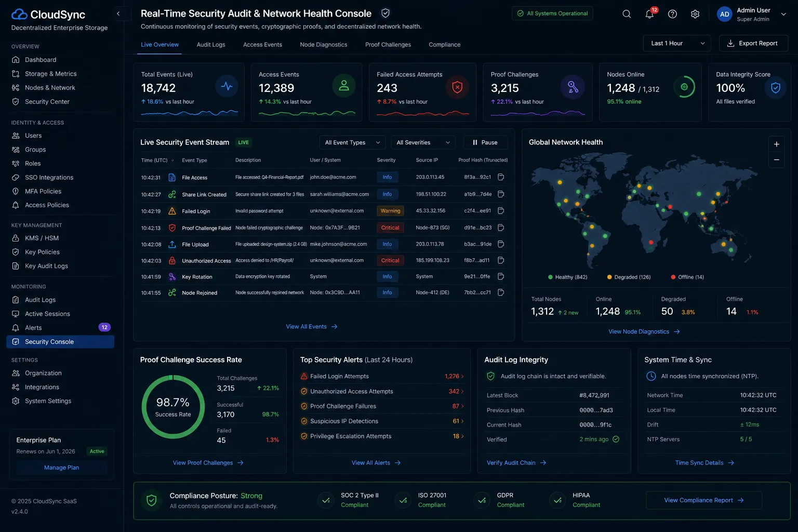The image size is (798, 532).
Task: Zoom in on the Global Network map
Action: 776,144
